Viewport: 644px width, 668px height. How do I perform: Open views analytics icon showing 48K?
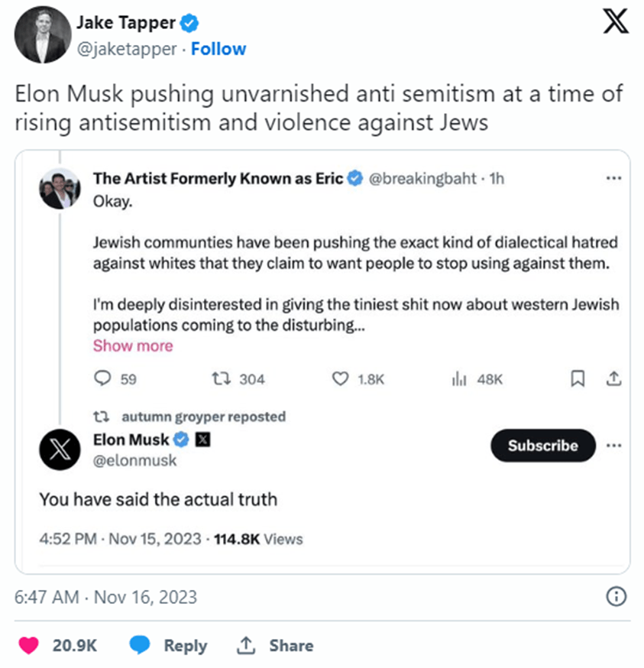click(x=459, y=378)
